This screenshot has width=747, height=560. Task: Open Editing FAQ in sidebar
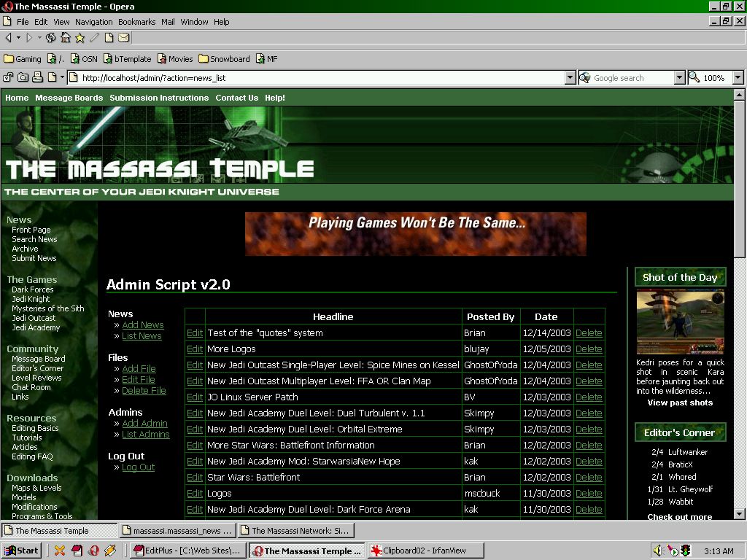(x=32, y=456)
